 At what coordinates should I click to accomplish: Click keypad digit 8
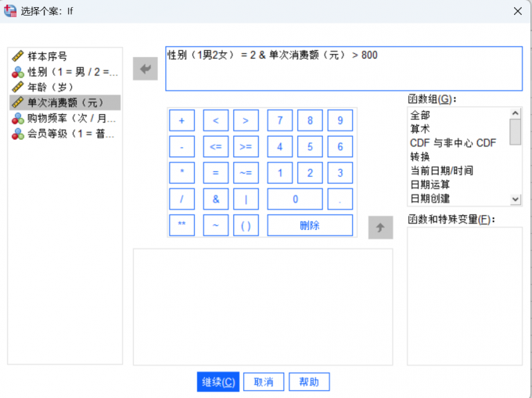tap(310, 120)
